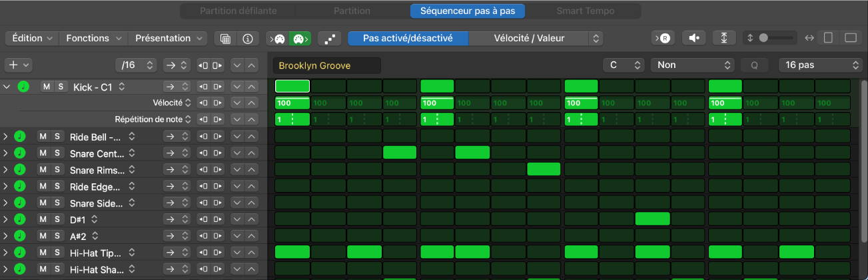Move the Kick row value down
The width and height of the screenshot is (868, 280).
click(237, 87)
